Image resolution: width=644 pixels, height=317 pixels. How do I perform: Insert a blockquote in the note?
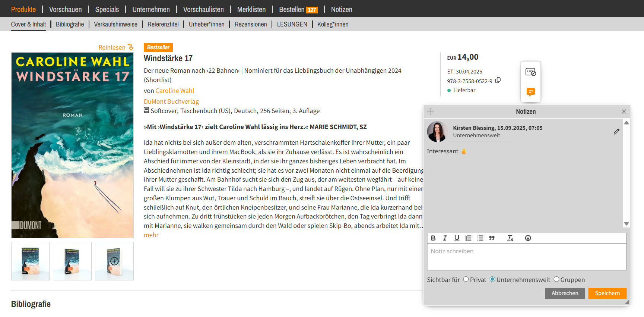(492, 238)
